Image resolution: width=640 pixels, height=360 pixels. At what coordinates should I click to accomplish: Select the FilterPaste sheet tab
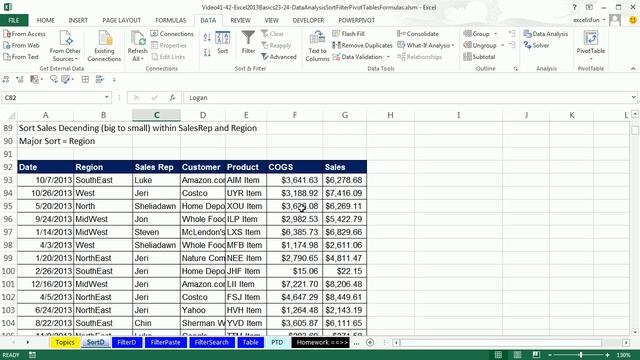pos(165,342)
